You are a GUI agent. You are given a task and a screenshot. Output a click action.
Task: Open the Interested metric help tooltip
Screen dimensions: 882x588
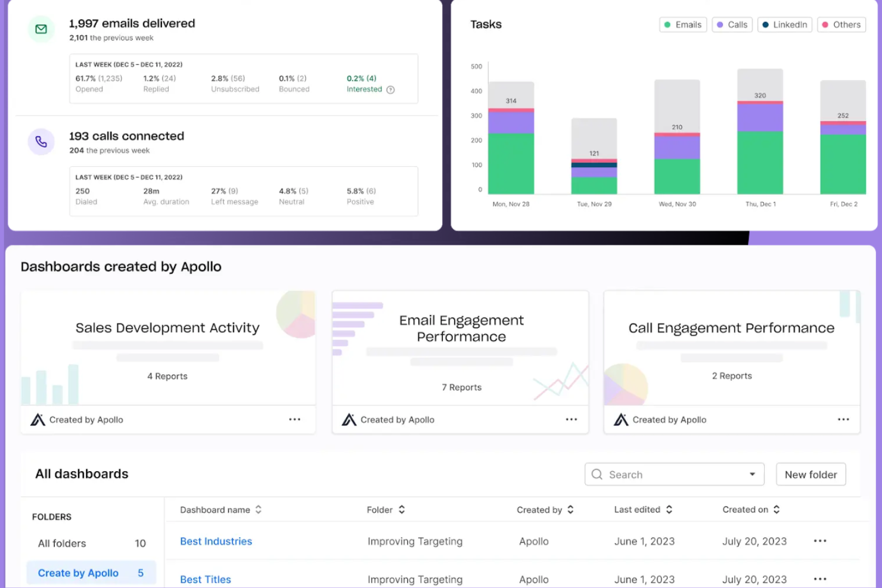click(390, 89)
